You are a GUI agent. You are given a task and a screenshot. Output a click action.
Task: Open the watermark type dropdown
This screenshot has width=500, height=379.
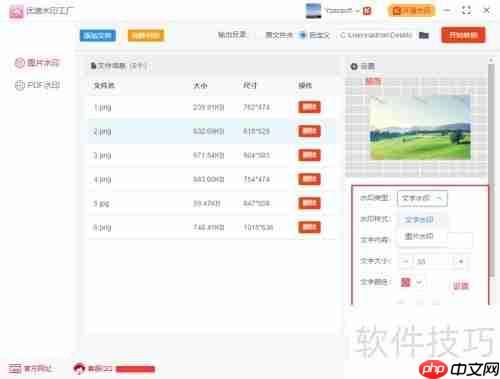[422, 198]
